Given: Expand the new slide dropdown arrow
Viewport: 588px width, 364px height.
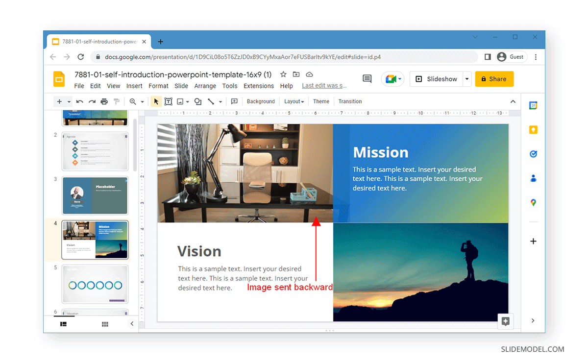Looking at the screenshot, I should [68, 101].
